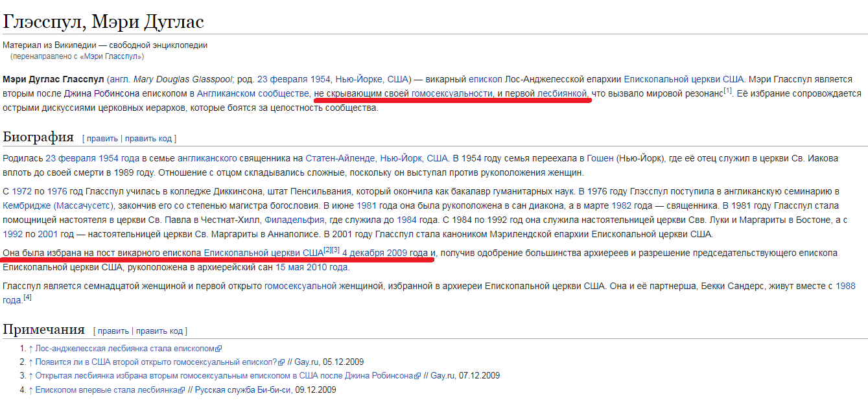Open the redirect link 'Мэри Гласспул'
The width and height of the screenshot is (868, 407).
(112, 56)
